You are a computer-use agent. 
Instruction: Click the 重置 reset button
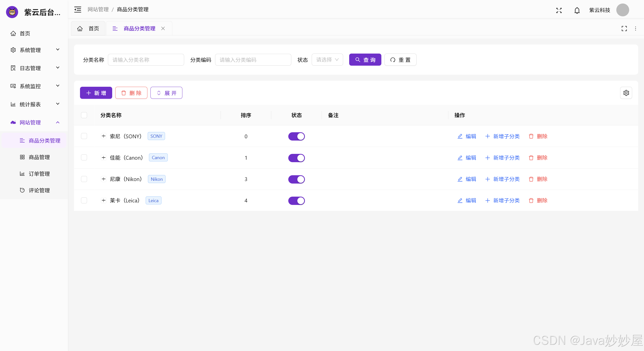[x=400, y=60]
